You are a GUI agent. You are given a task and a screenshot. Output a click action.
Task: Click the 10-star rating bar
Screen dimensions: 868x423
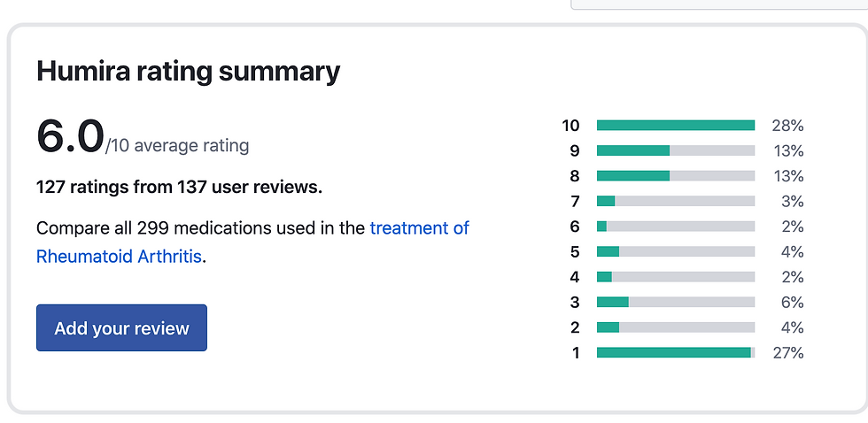675,126
